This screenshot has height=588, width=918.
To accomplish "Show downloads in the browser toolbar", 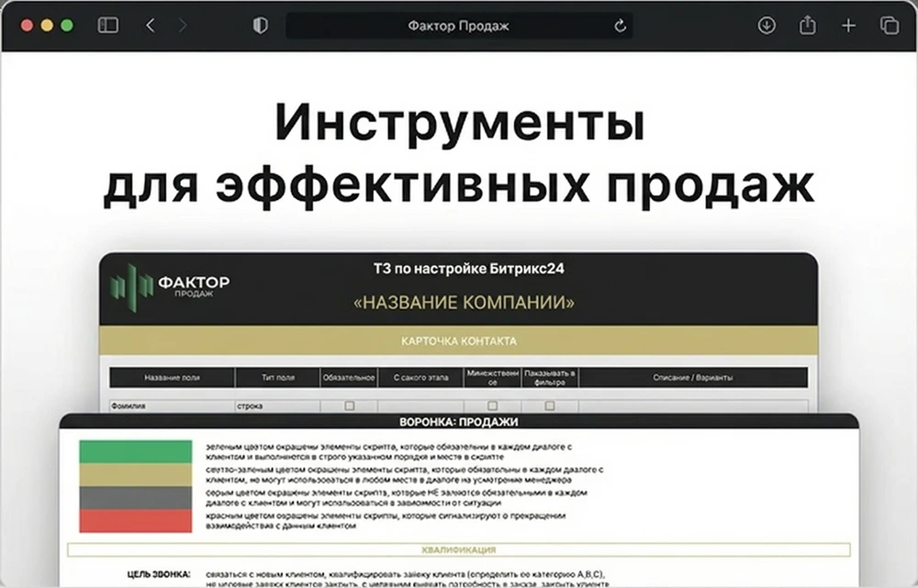I will [767, 26].
